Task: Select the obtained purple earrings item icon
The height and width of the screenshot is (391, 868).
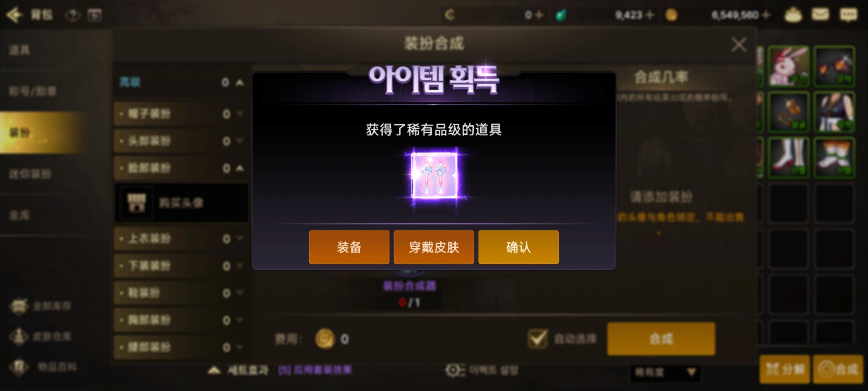Action: click(x=434, y=176)
